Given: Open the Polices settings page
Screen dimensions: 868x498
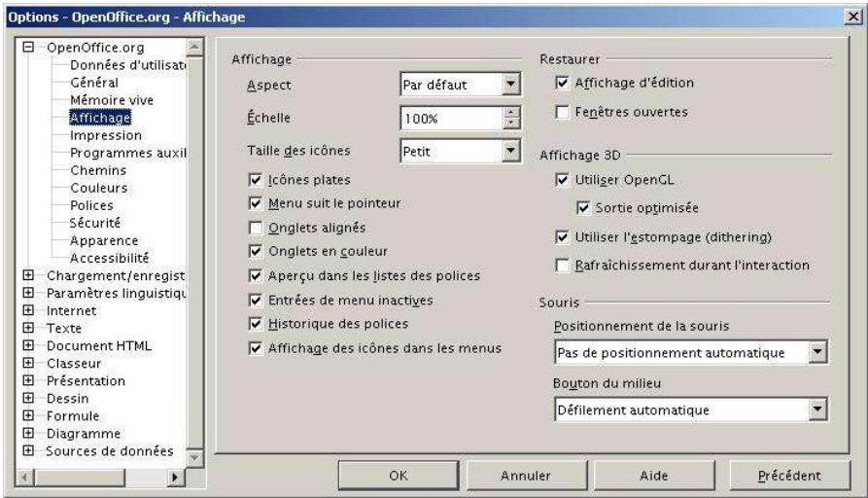Looking at the screenshot, I should click(x=91, y=205).
